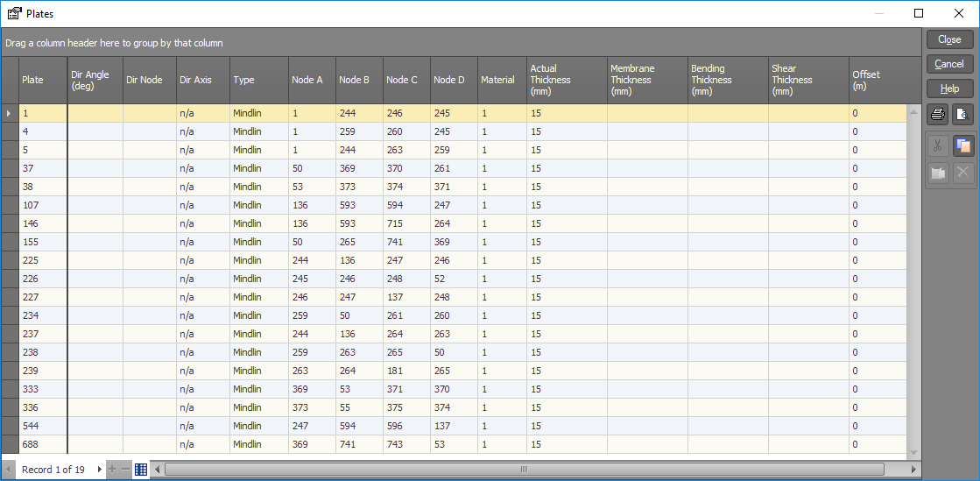Sort by Node B column header
This screenshot has height=481, width=980.
pos(359,80)
